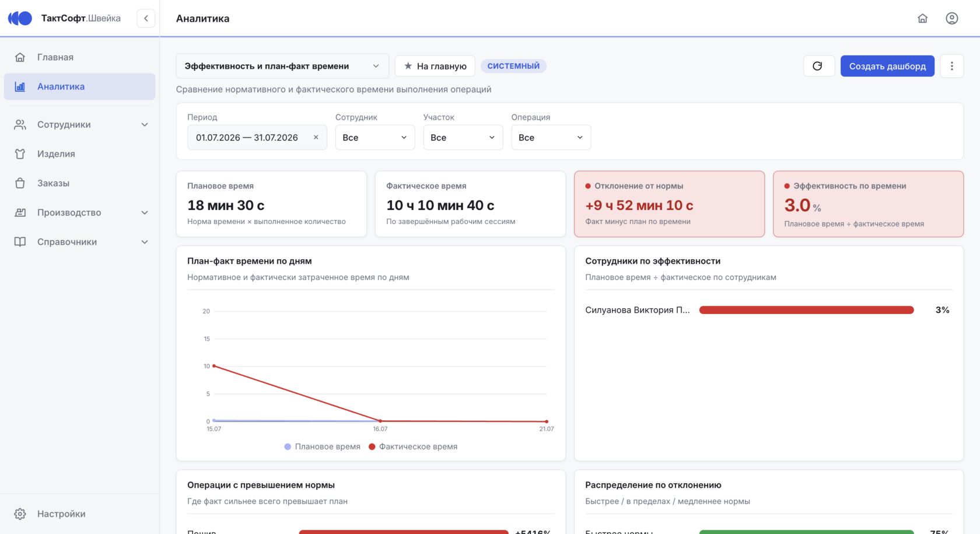Image resolution: width=980 pixels, height=534 pixels.
Task: Open the Участок filter dropdown
Action: pyautogui.click(x=463, y=137)
